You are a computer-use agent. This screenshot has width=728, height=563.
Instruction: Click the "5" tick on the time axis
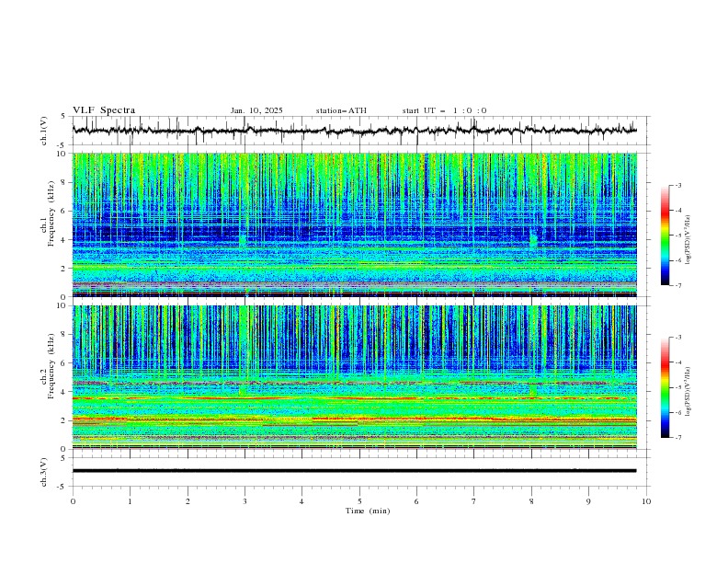(x=359, y=501)
